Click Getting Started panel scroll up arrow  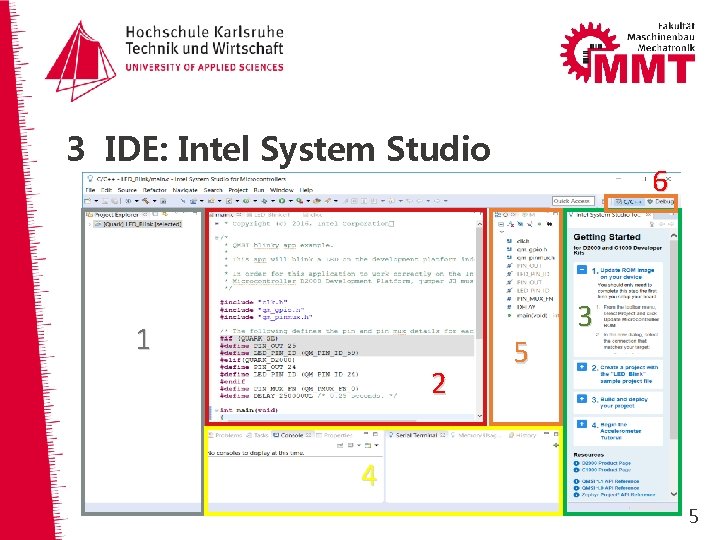674,236
